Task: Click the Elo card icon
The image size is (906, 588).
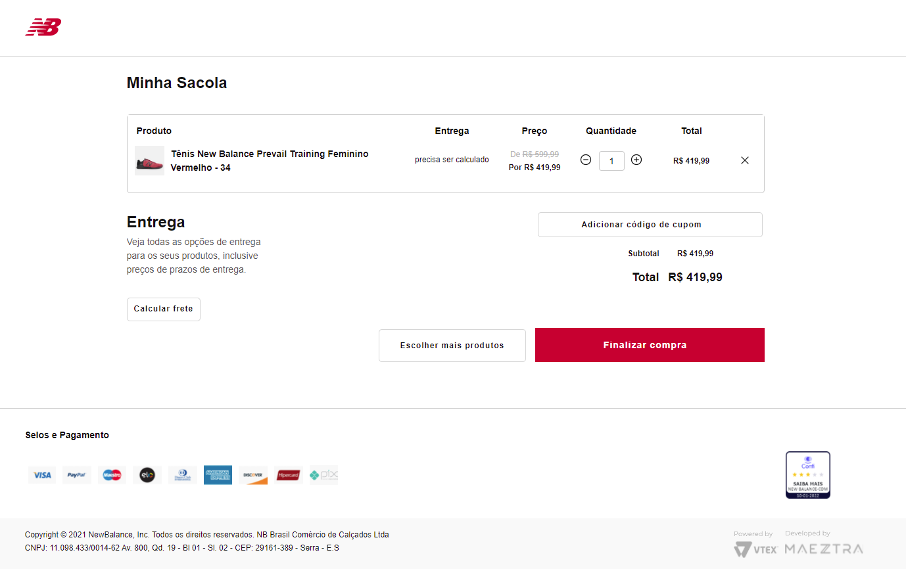Action: pos(147,475)
